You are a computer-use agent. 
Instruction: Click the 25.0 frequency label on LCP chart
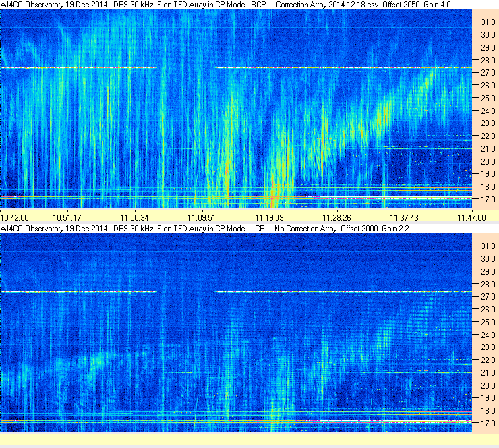(x=488, y=323)
